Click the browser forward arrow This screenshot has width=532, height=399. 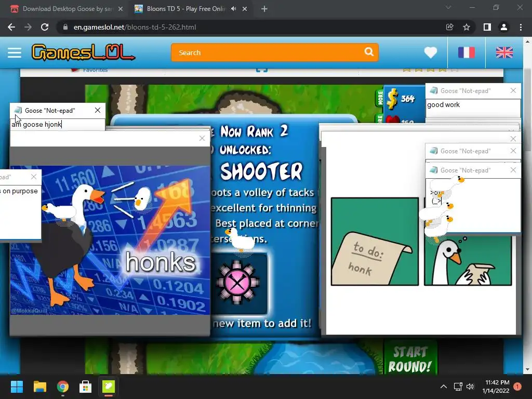point(28,27)
